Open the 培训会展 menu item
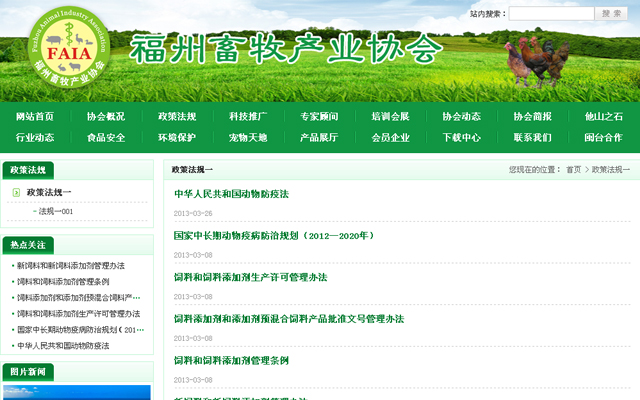The height and width of the screenshot is (400, 640). [x=390, y=117]
